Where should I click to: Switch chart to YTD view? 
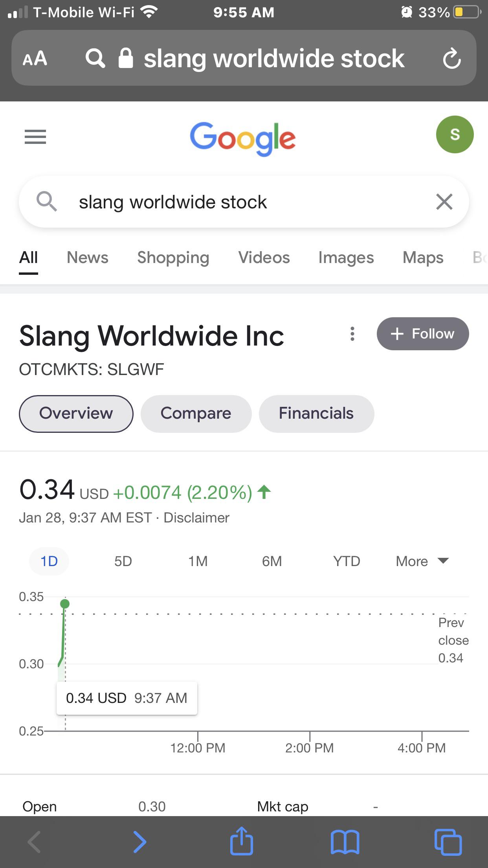tap(345, 561)
